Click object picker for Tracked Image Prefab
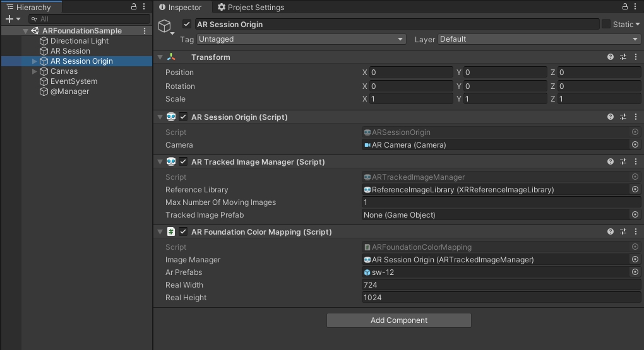 pyautogui.click(x=635, y=214)
